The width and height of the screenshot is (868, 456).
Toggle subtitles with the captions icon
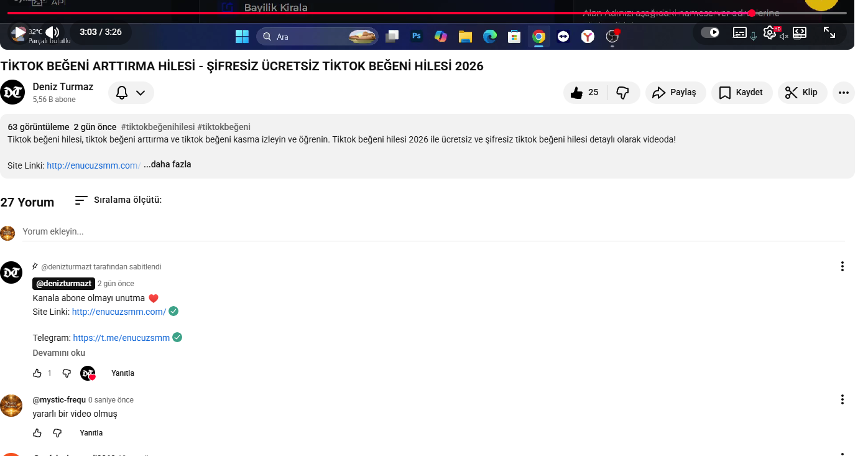[x=740, y=32]
